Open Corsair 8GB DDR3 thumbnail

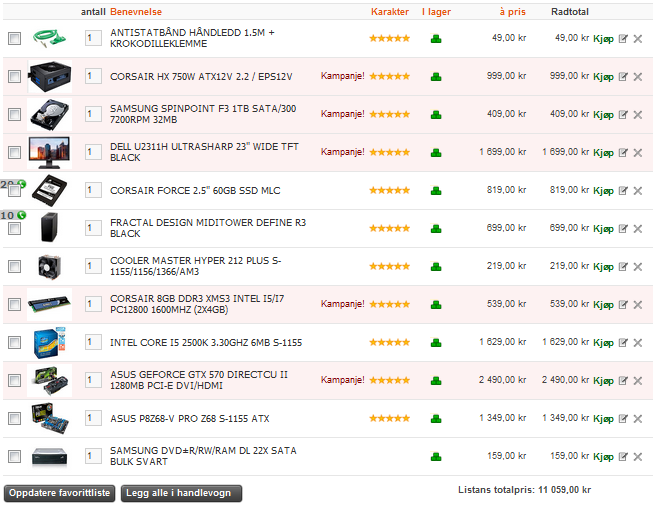pyautogui.click(x=49, y=304)
